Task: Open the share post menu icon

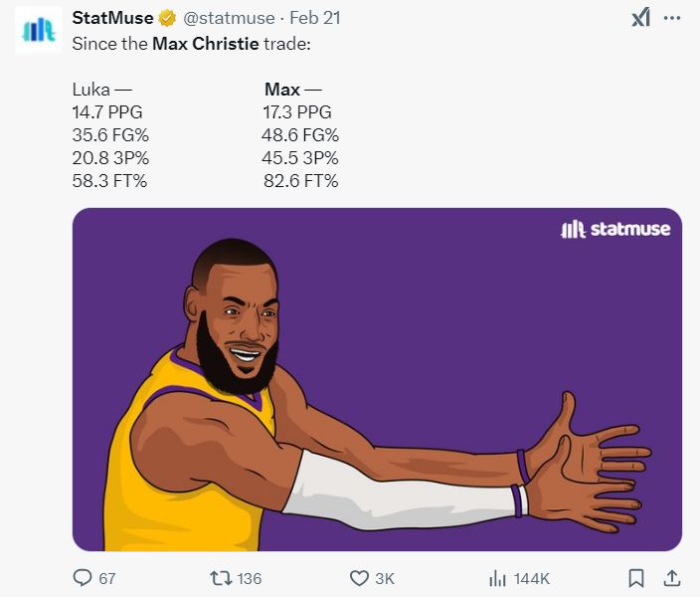Action: 671,578
